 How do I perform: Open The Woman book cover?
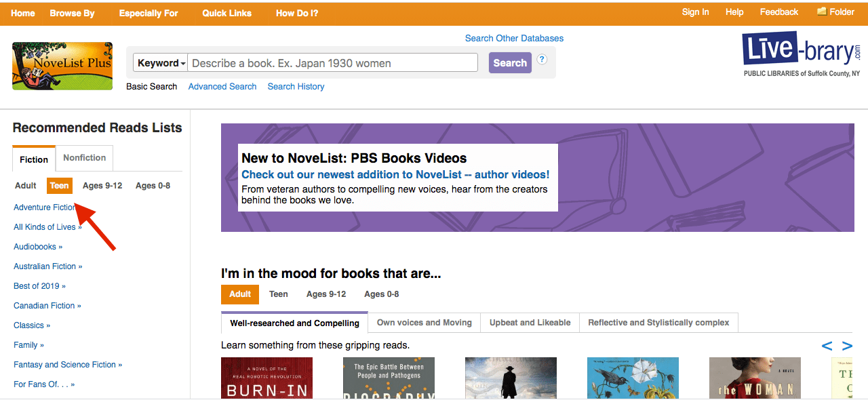tap(755, 378)
